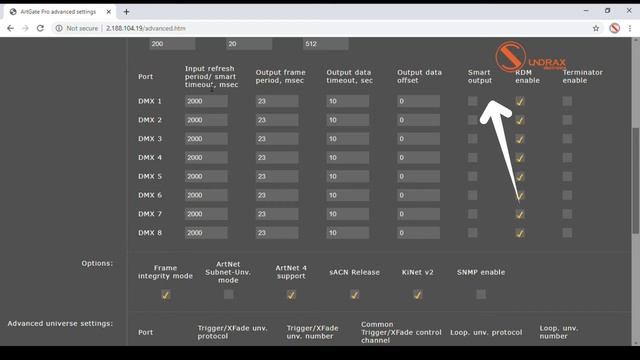The width and height of the screenshot is (640, 360).
Task: Open a new tab with plus button
Action: (x=126, y=12)
